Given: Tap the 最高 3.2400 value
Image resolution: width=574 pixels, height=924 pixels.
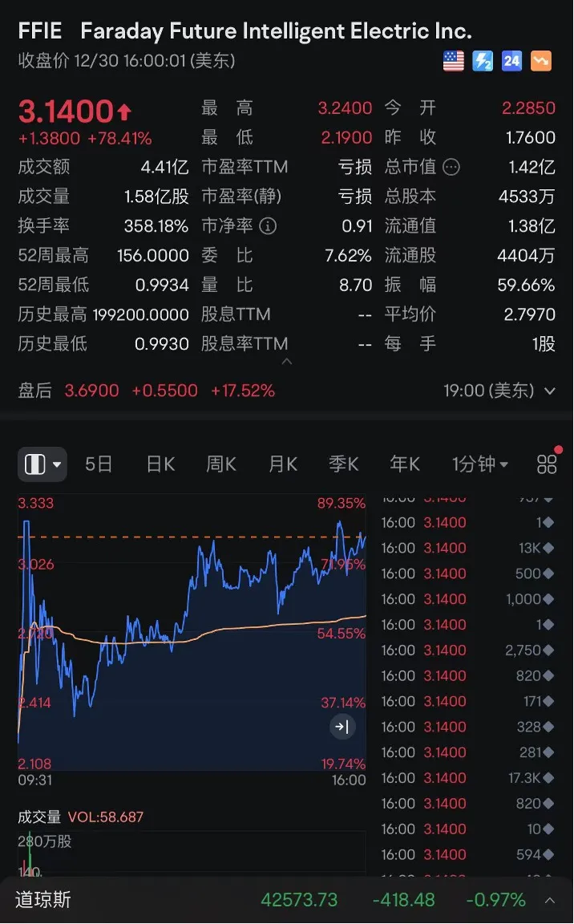Looking at the screenshot, I should (345, 108).
